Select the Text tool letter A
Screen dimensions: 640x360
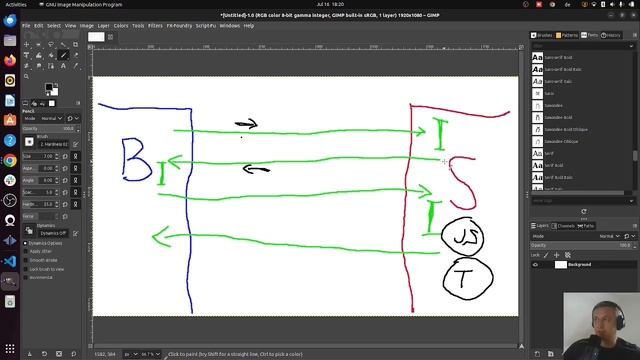(63, 66)
